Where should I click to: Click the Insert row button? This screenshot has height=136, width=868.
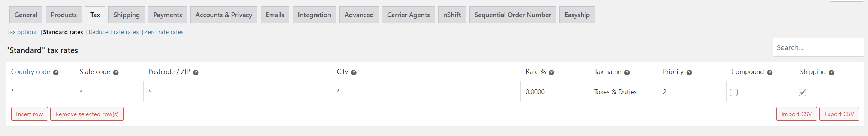tap(30, 114)
